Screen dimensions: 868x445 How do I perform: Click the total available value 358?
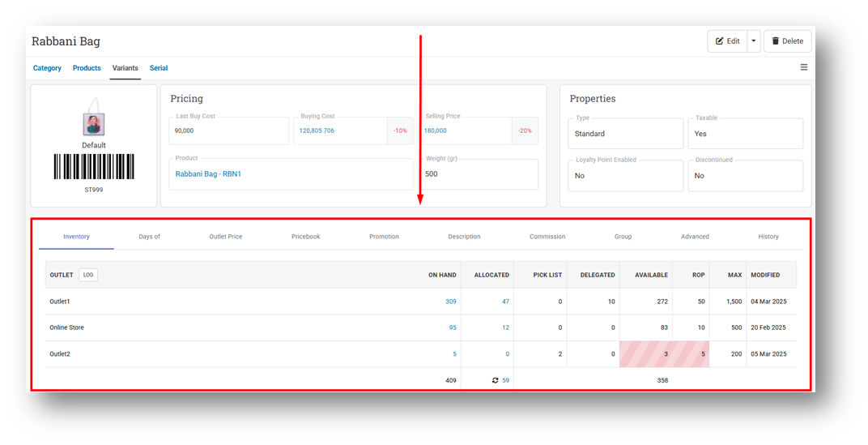662,381
